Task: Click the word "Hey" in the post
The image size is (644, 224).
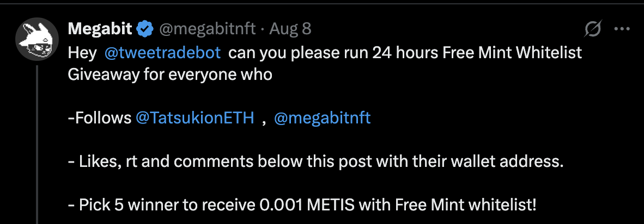Action: point(81,53)
